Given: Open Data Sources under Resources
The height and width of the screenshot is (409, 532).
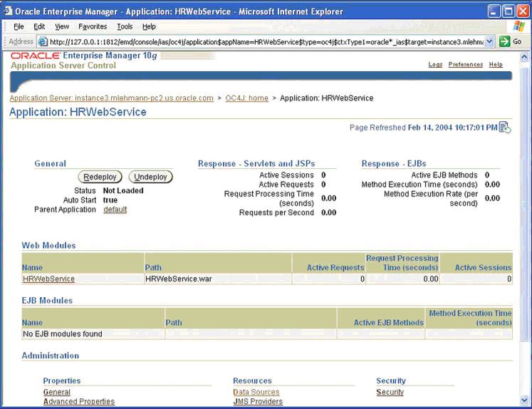Looking at the screenshot, I should click(256, 392).
